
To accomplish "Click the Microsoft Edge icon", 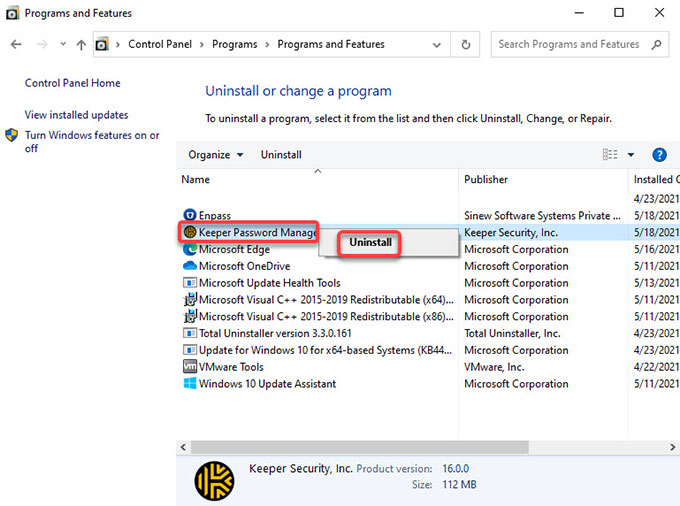I will [x=190, y=249].
